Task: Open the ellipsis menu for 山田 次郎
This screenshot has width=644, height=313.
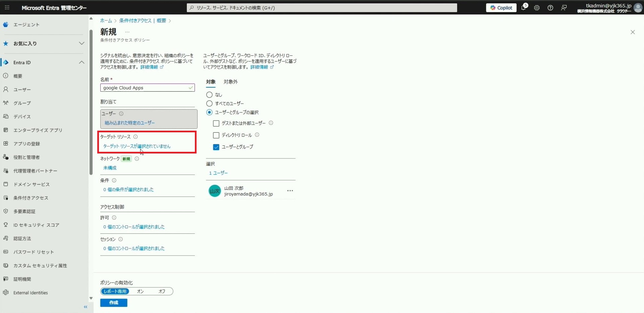Action: (x=290, y=191)
